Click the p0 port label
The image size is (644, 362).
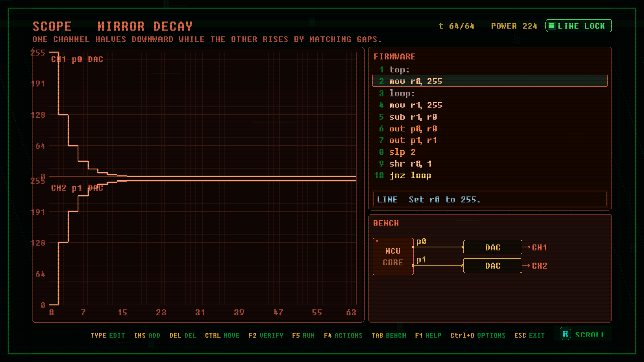coord(421,242)
